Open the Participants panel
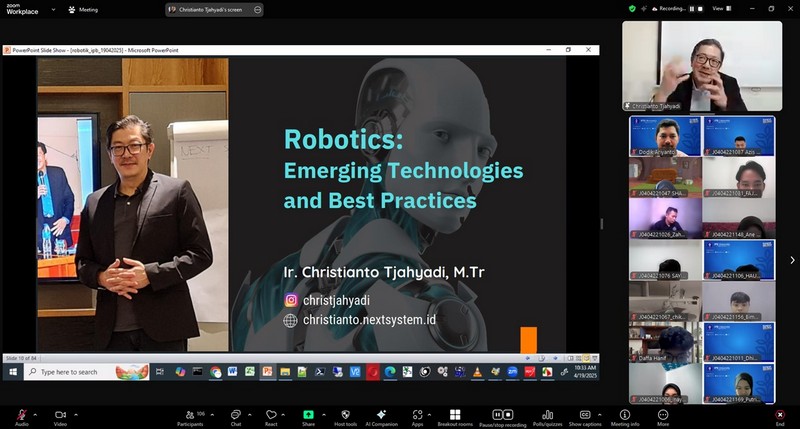The width and height of the screenshot is (800, 429). click(190, 414)
